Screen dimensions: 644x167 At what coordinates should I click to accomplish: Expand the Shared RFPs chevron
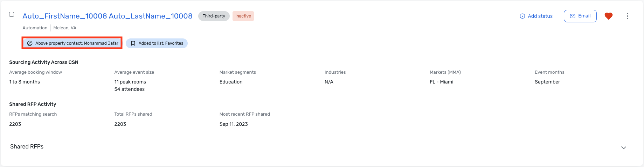click(624, 147)
